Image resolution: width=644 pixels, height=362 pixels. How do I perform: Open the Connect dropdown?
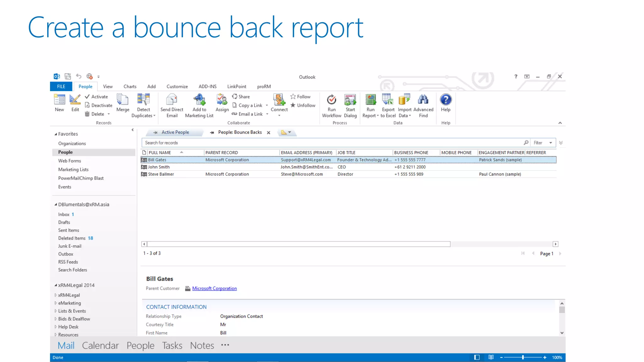tap(279, 116)
